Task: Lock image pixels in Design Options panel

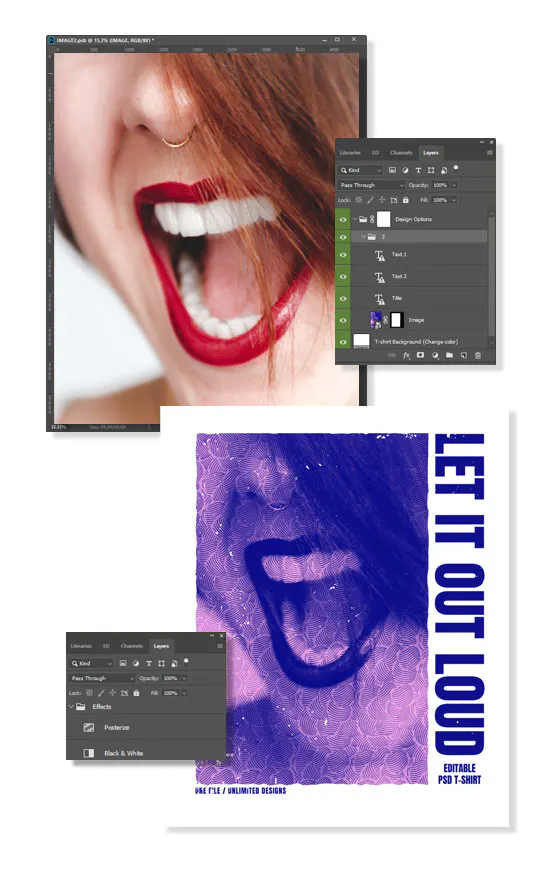Action: click(x=370, y=200)
